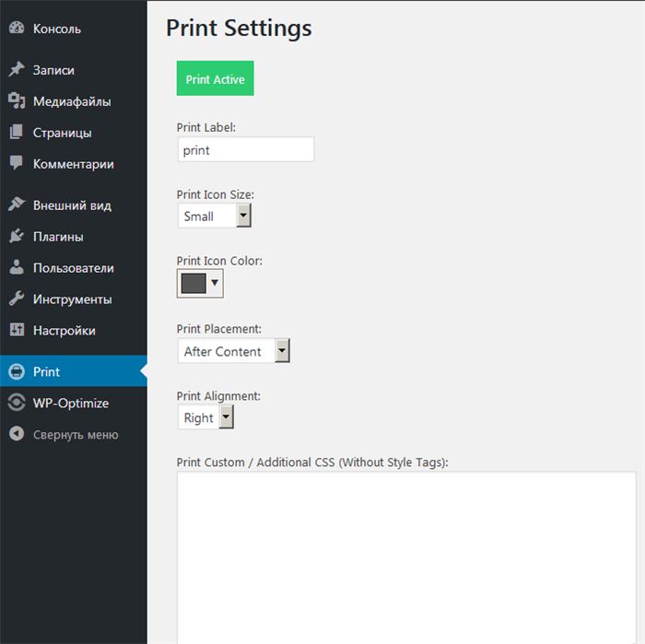Click the Консоль dashboard gauge icon
Image resolution: width=645 pixels, height=644 pixels.
(17, 28)
